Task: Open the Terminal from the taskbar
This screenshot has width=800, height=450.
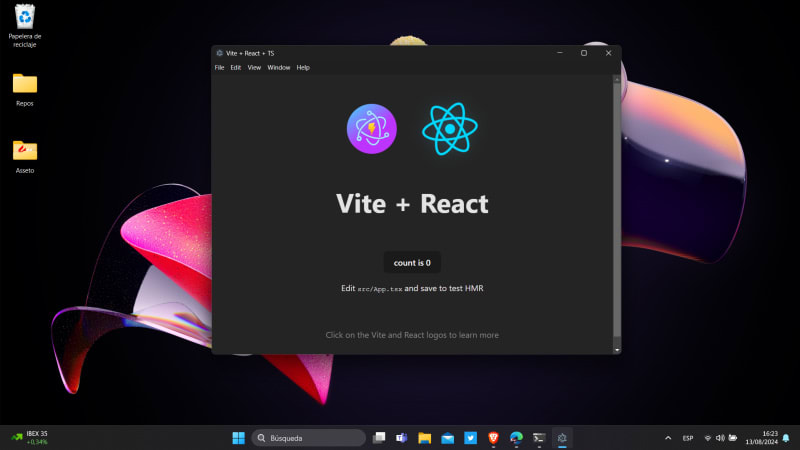Action: [539, 438]
